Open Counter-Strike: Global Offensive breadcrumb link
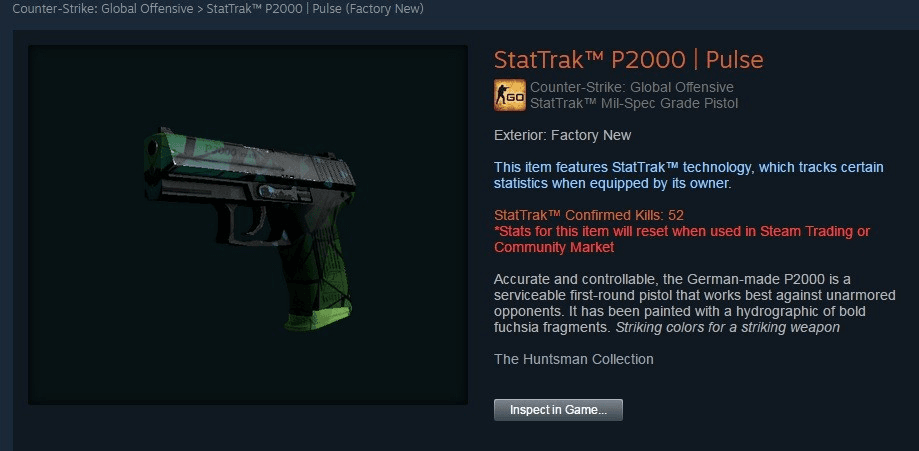Screen dimensions: 919x451 103,9
